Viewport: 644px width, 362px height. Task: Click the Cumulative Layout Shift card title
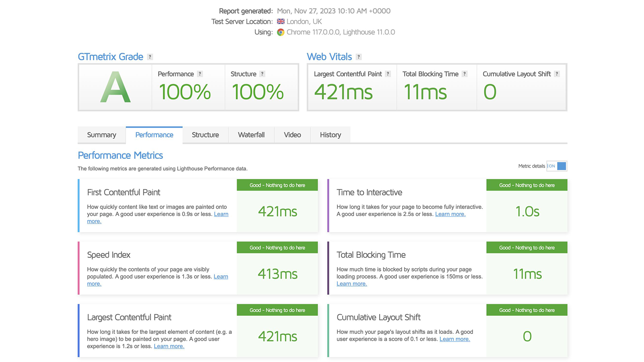click(378, 317)
